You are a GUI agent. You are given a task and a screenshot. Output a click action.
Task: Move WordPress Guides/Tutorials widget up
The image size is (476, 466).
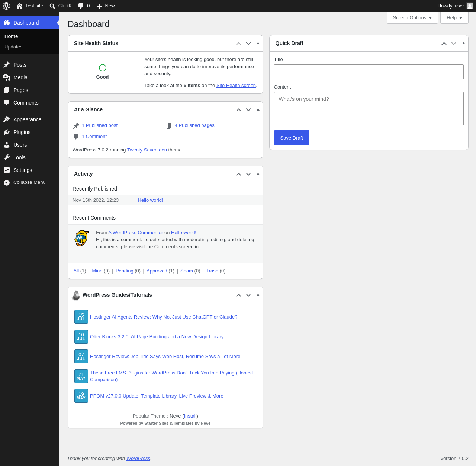pos(239,295)
